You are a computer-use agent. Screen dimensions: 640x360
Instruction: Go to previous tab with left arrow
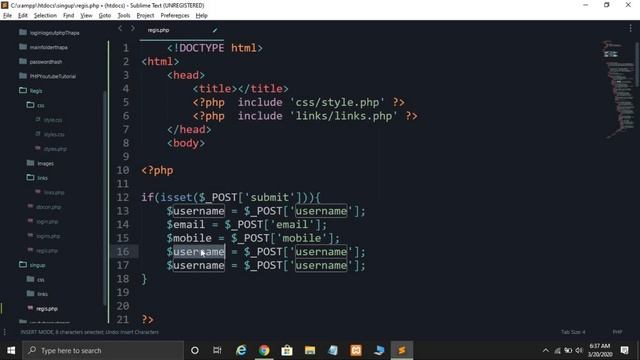pyautogui.click(x=120, y=29)
